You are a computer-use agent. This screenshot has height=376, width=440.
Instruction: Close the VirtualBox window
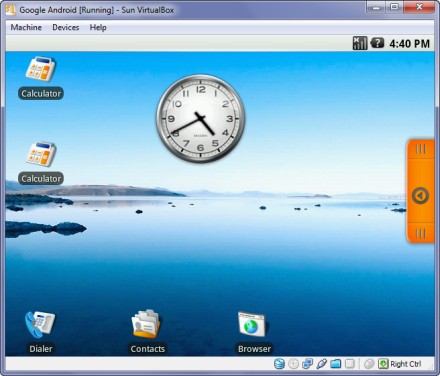tap(420, 7)
